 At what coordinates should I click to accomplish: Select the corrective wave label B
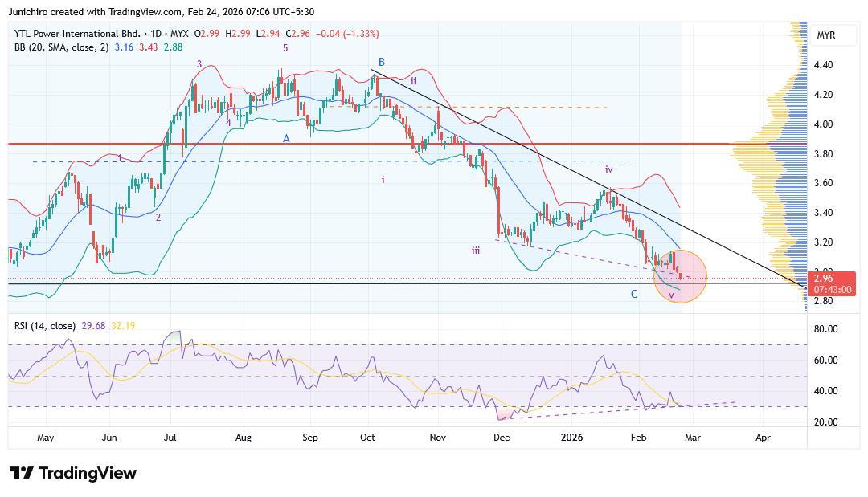(382, 62)
